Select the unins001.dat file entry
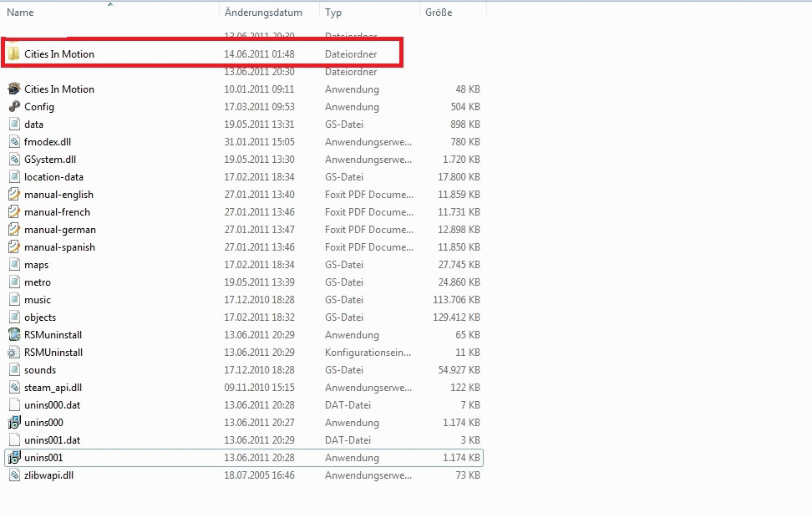The height and width of the screenshot is (518, 812). (52, 440)
